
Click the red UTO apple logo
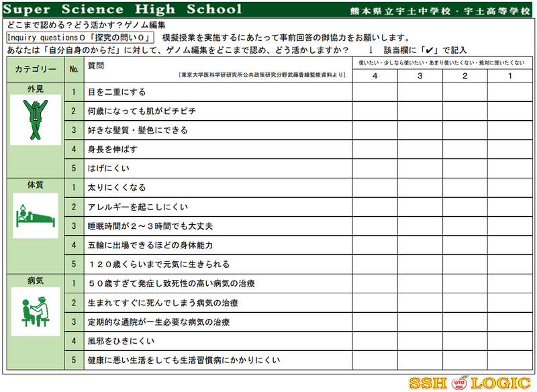(x=460, y=383)
